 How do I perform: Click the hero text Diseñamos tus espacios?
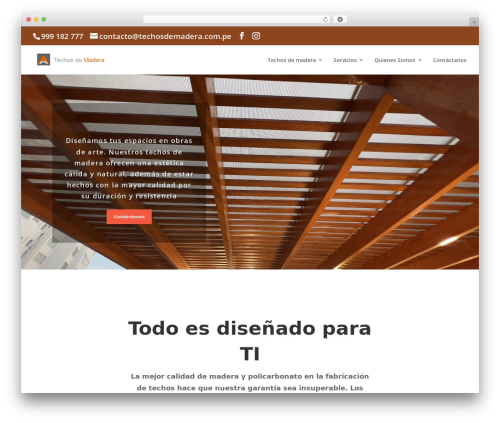[x=129, y=168]
